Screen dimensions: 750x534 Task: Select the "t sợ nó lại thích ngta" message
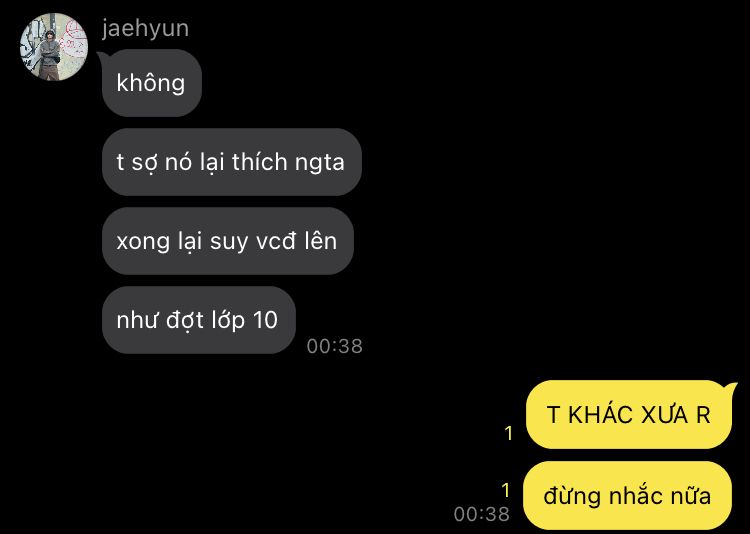pyautogui.click(x=232, y=162)
